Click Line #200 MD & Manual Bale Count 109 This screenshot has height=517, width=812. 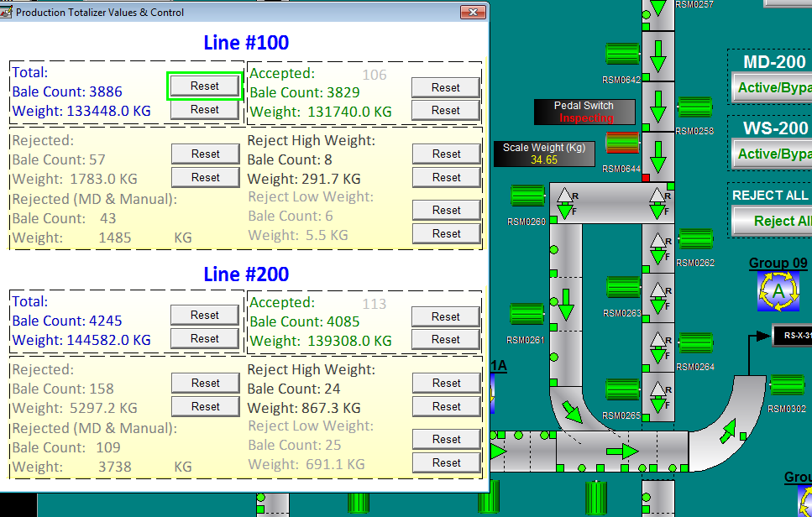108,447
